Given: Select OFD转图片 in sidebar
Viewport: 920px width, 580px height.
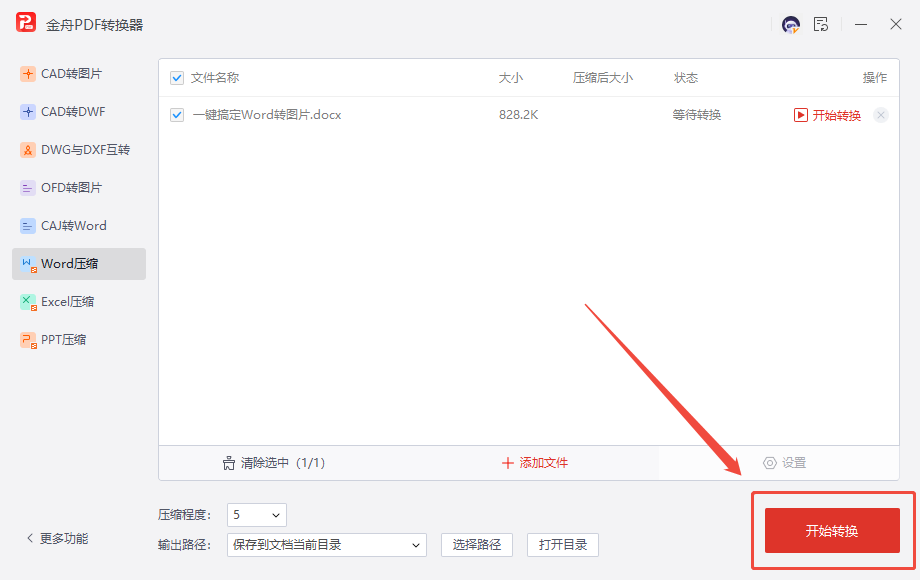Looking at the screenshot, I should [x=79, y=188].
